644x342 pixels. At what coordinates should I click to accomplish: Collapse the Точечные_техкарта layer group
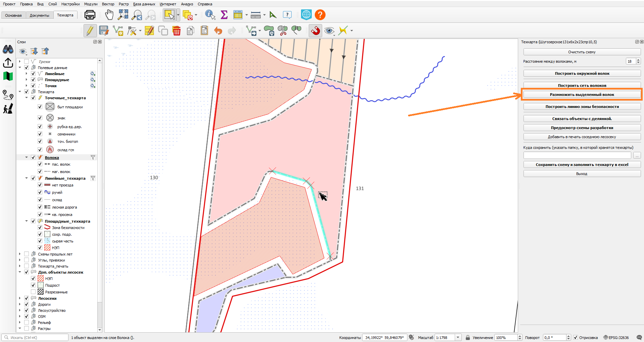pyautogui.click(x=27, y=98)
